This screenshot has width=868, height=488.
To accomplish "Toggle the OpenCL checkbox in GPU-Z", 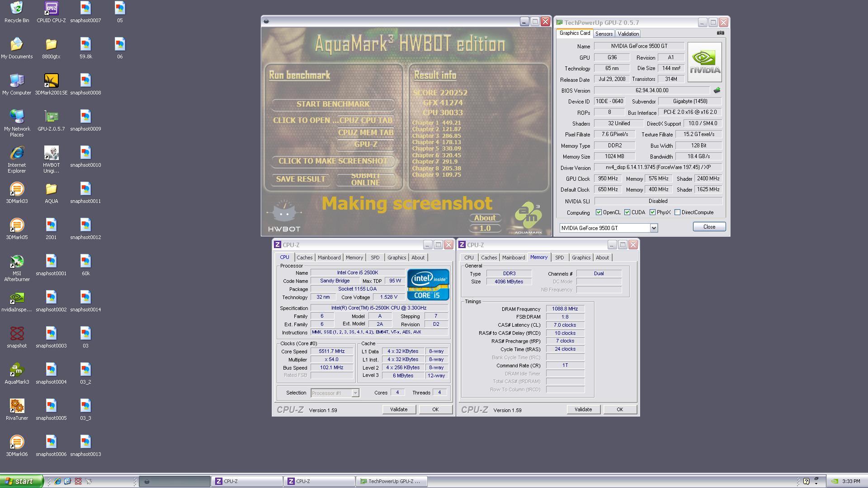I will [x=599, y=212].
